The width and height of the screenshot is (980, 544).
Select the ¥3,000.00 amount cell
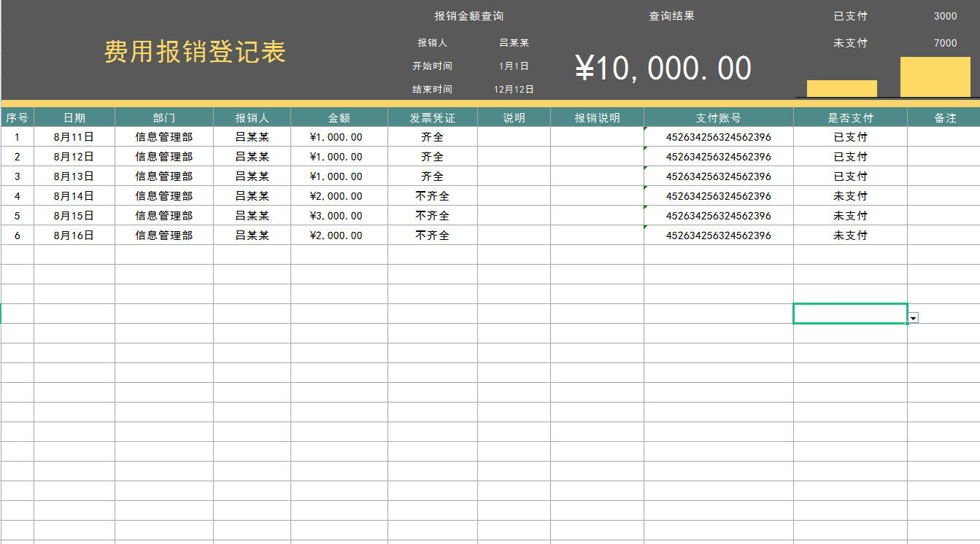tap(339, 215)
